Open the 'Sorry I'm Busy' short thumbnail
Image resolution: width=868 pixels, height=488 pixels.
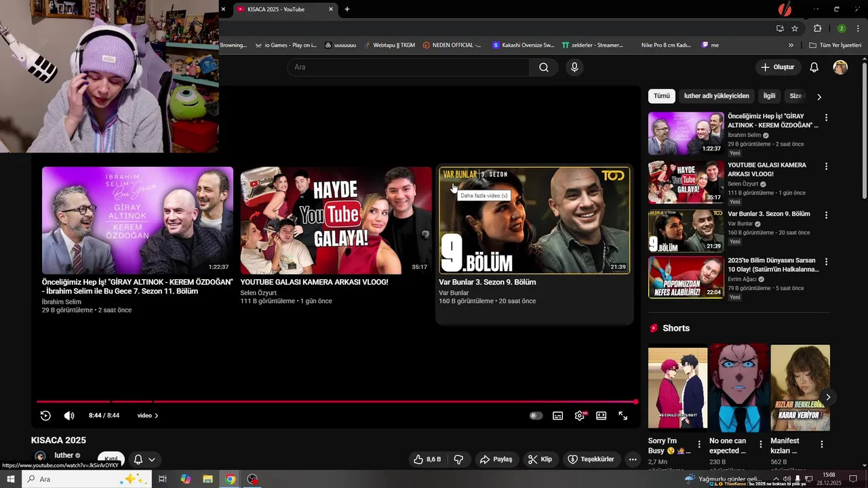[x=677, y=388]
